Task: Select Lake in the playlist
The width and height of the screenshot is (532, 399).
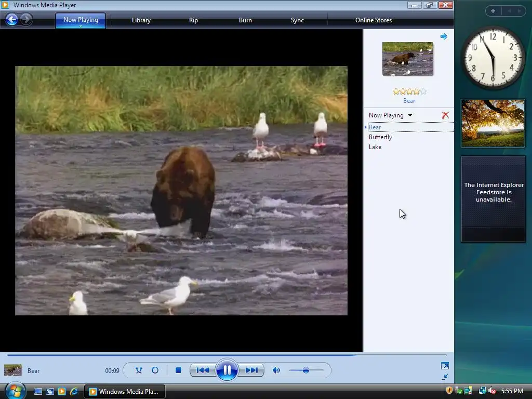Action: coord(375,147)
